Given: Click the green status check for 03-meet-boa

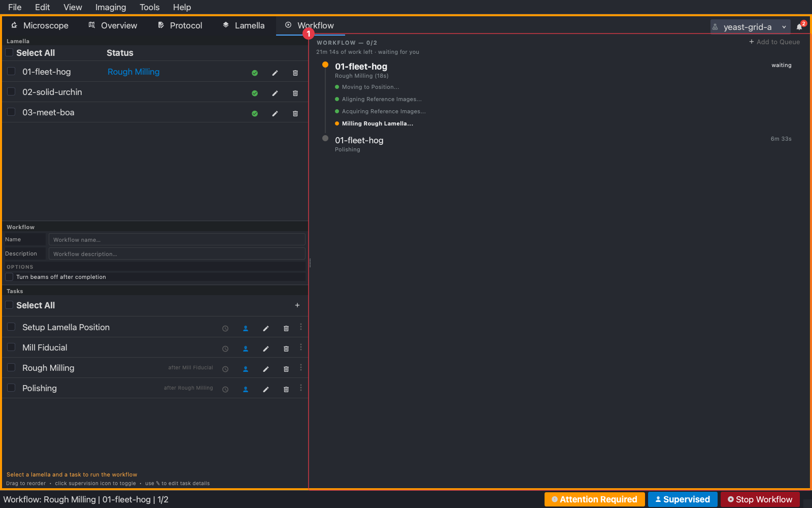Looking at the screenshot, I should point(255,113).
